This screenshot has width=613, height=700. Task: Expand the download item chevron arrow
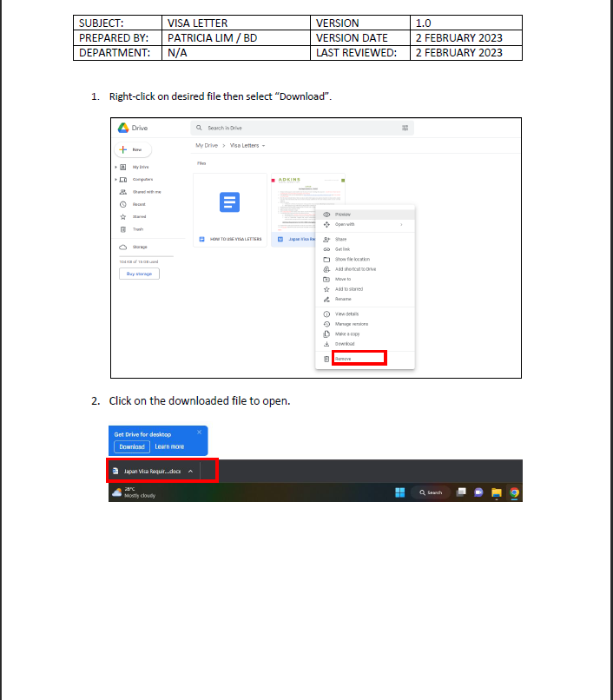click(x=191, y=472)
